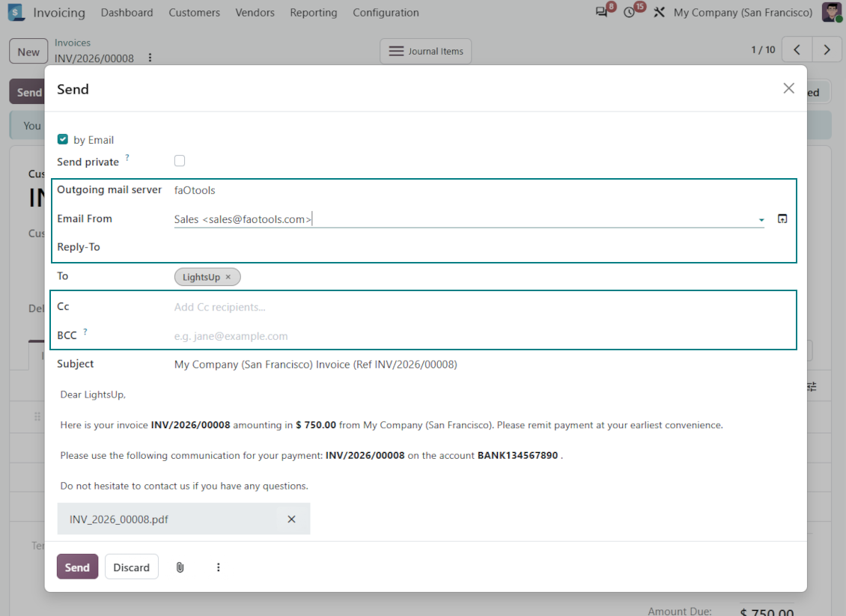Open the invoice actions three-dot menu
The width and height of the screenshot is (846, 616).
tap(150, 58)
